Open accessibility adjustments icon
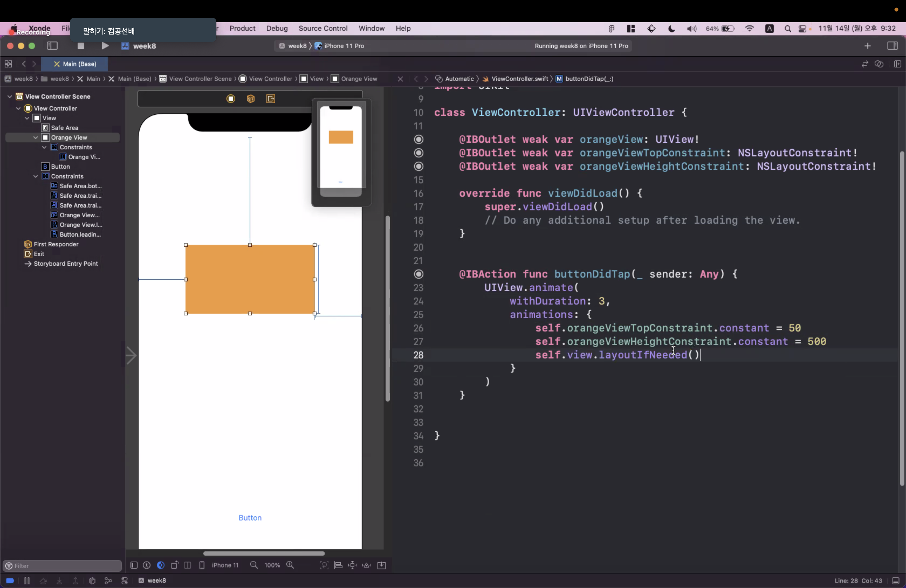Image resolution: width=906 pixels, height=588 pixels. [147, 565]
